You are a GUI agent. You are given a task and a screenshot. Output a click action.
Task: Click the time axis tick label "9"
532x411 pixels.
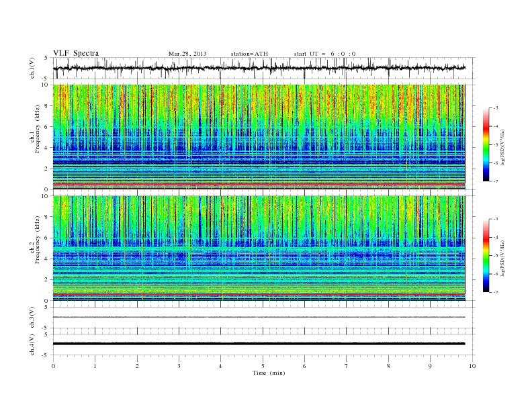[x=430, y=366]
